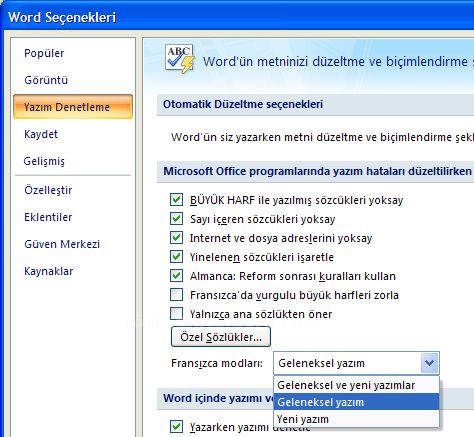
Task: Check Yalnızca ana sözlükten öner
Action: [x=176, y=314]
